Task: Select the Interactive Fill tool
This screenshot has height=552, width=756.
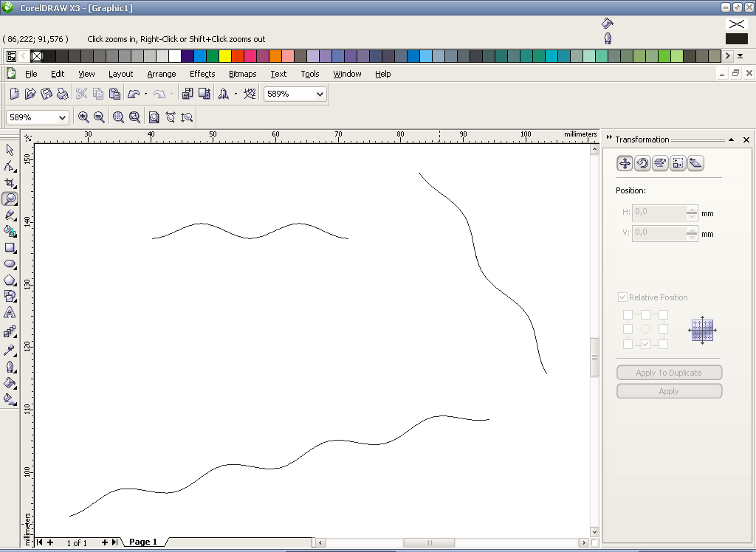Action: [x=10, y=399]
